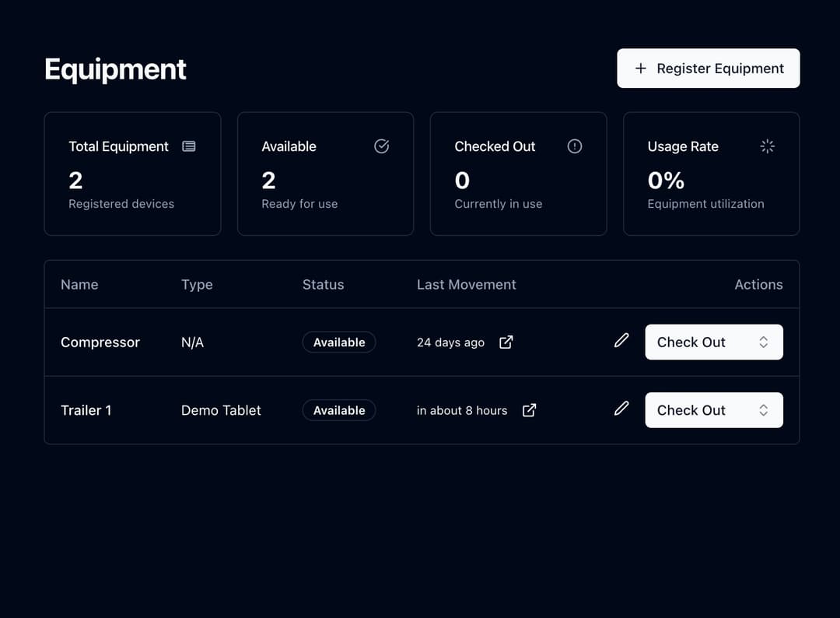The width and height of the screenshot is (840, 618).
Task: Click the '24 days ago' movement link
Action: click(450, 342)
